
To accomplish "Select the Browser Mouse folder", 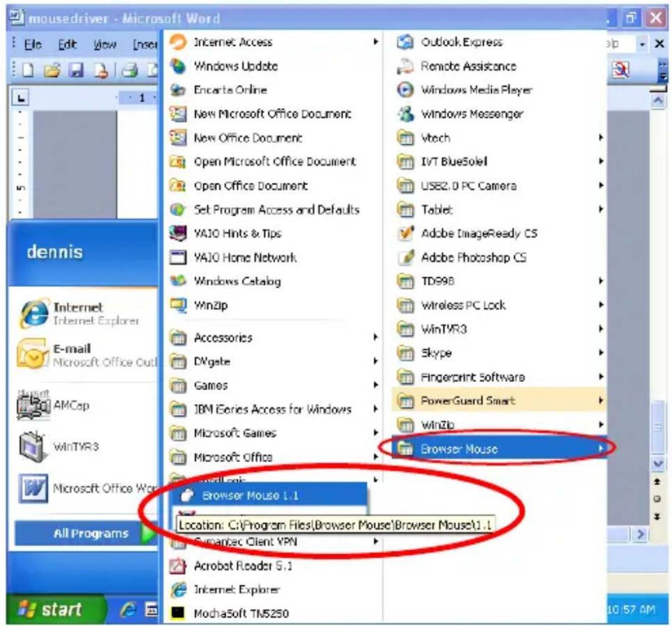I will [499, 448].
